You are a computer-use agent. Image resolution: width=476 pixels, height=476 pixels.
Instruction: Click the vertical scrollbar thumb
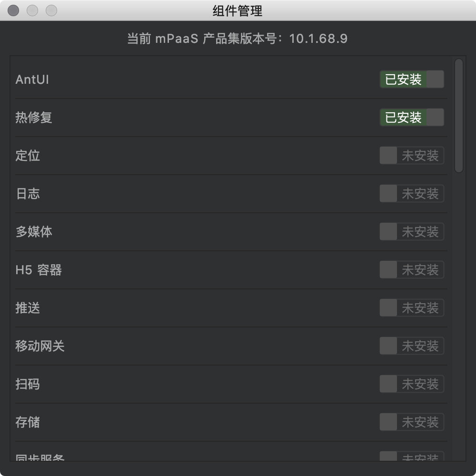pos(459,116)
